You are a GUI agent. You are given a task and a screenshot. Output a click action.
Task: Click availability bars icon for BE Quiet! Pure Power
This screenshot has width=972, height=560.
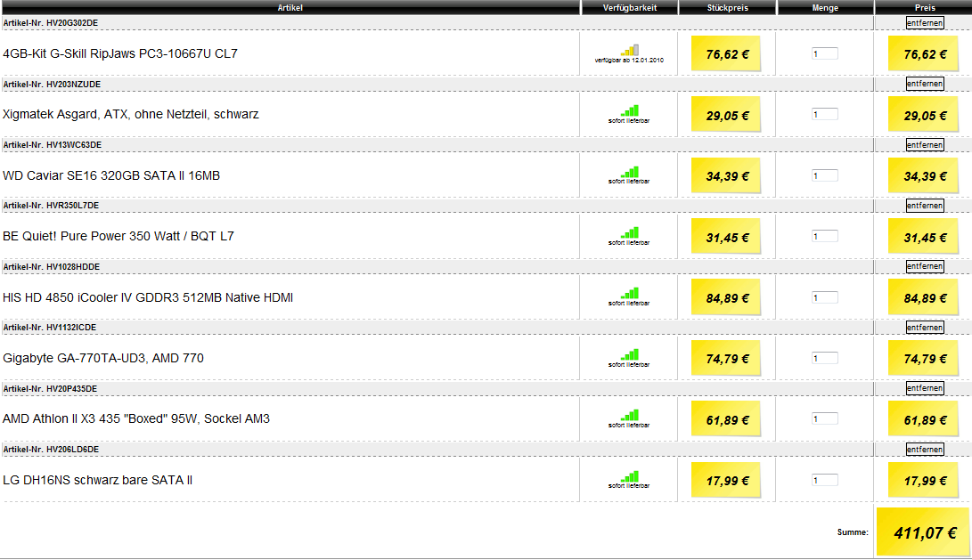tap(630, 233)
